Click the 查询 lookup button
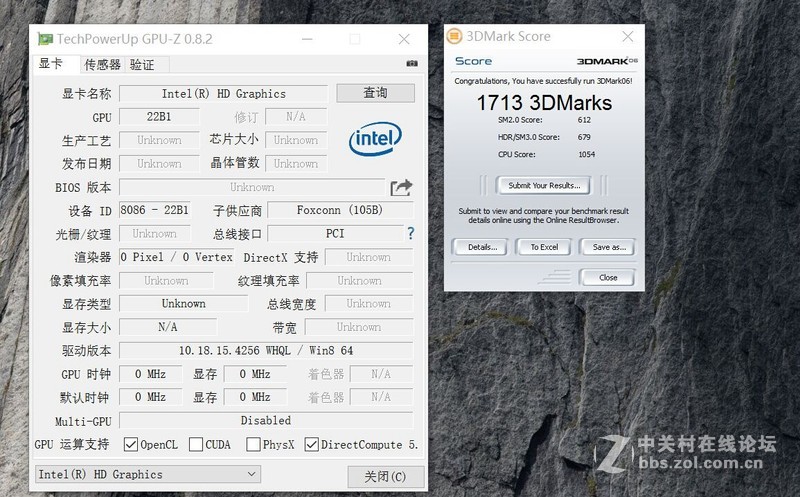This screenshot has height=497, width=800. pos(375,93)
